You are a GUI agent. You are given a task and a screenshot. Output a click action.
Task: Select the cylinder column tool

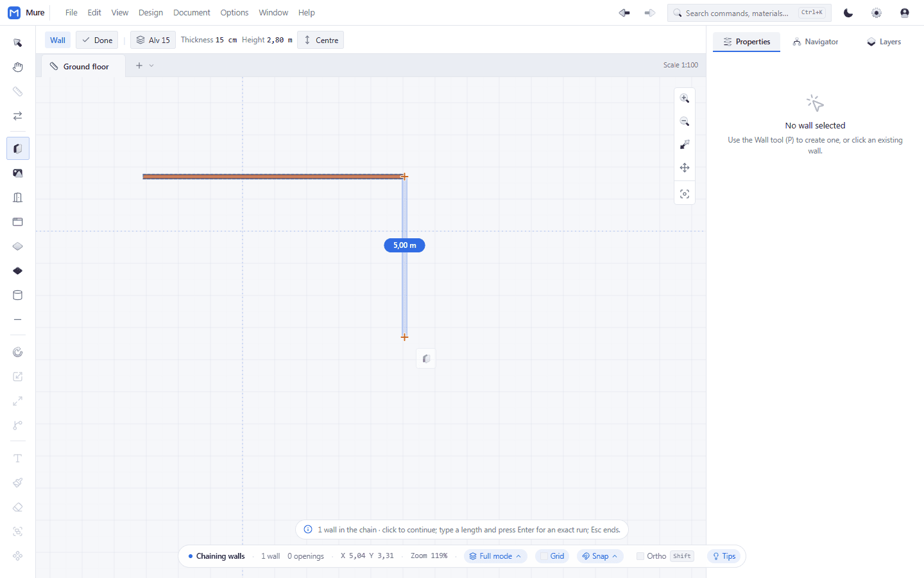click(18, 295)
